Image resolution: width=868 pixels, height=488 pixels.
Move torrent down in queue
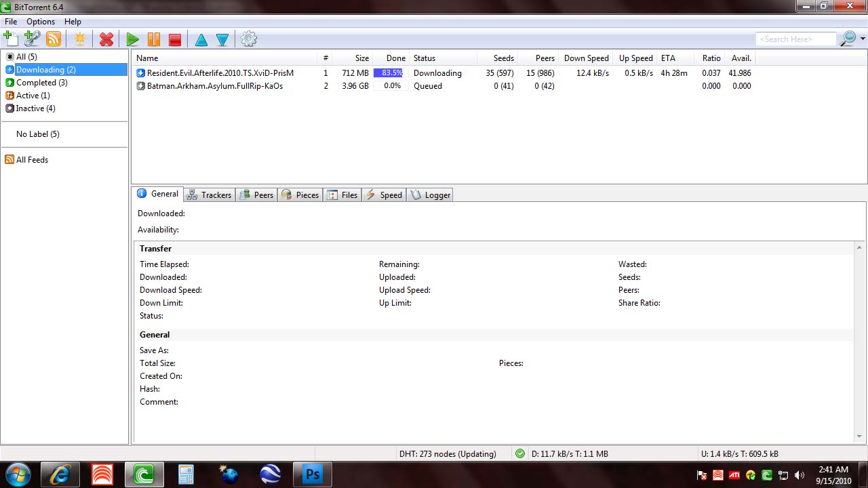[222, 40]
